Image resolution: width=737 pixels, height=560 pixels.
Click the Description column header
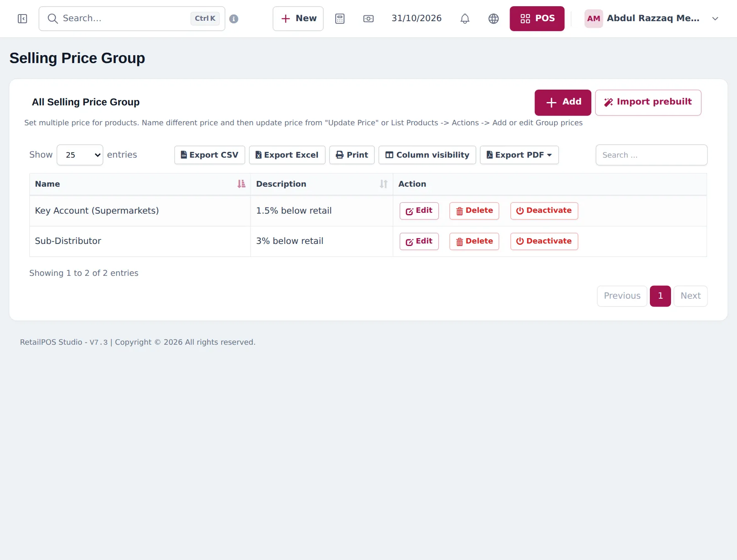tap(322, 184)
